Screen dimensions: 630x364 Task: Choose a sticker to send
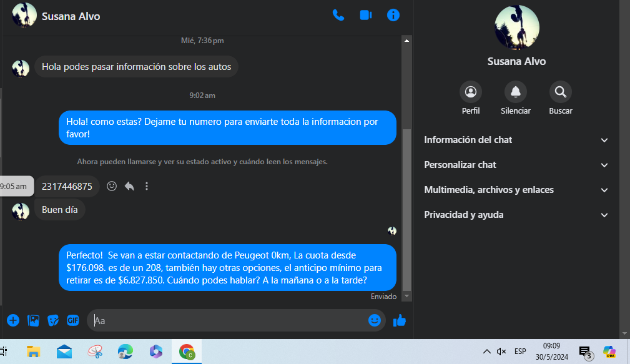53,320
